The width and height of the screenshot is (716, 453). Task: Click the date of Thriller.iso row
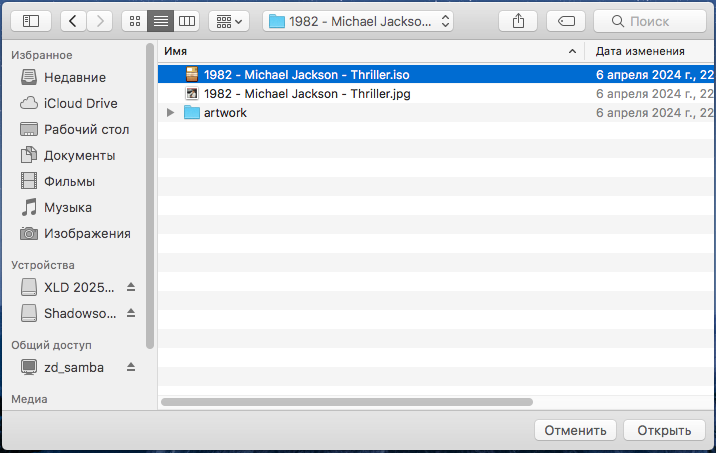click(x=655, y=74)
